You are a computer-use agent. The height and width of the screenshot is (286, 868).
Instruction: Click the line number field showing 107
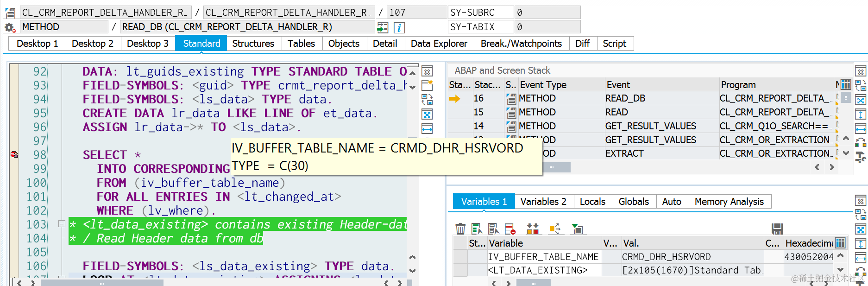pyautogui.click(x=416, y=13)
